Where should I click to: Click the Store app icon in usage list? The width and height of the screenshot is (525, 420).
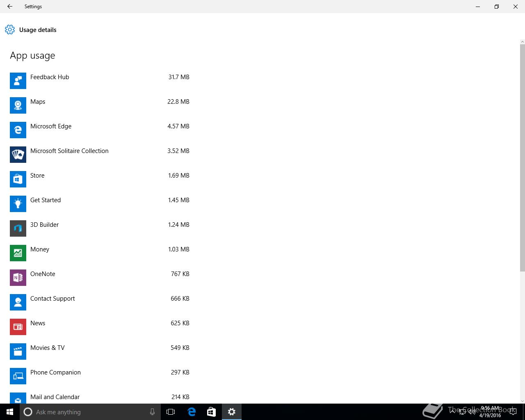(x=18, y=179)
